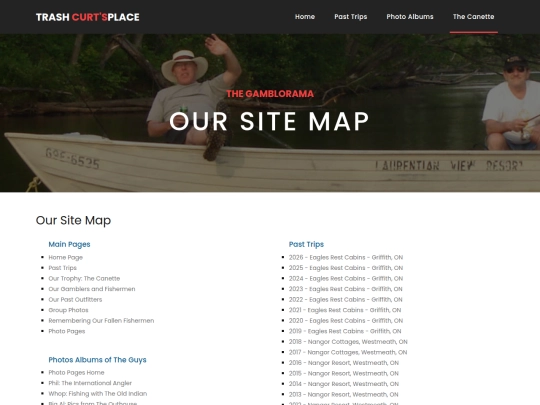
Task: Open Phil: The International Angler link
Action: pyautogui.click(x=90, y=383)
